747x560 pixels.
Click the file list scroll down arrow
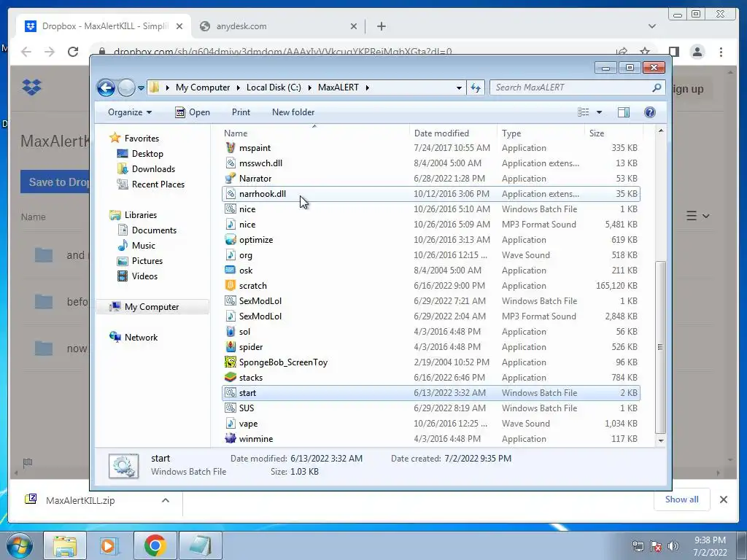click(x=660, y=441)
